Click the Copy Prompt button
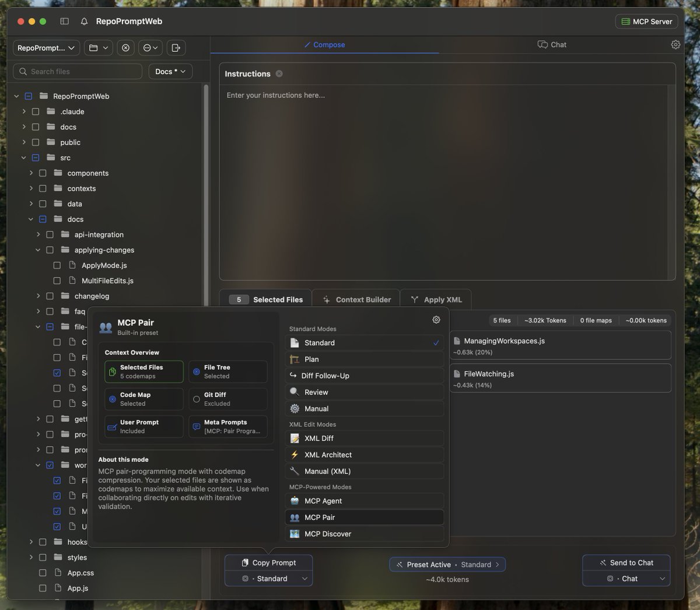Image resolution: width=700 pixels, height=610 pixels. pos(269,563)
